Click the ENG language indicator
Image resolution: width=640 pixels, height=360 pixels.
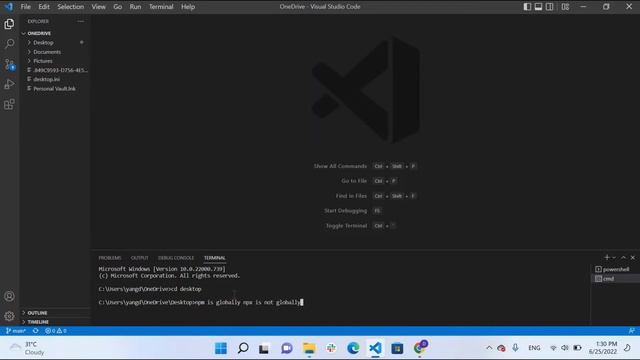(534, 348)
